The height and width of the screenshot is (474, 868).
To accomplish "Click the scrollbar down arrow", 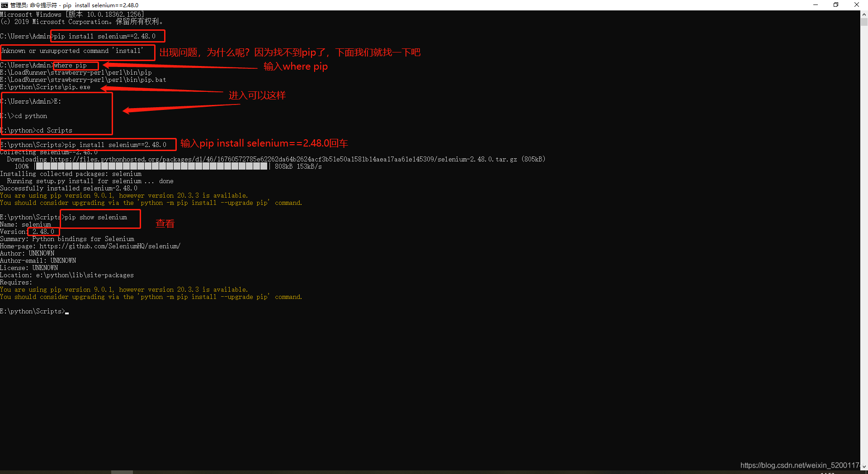I will tap(864, 466).
